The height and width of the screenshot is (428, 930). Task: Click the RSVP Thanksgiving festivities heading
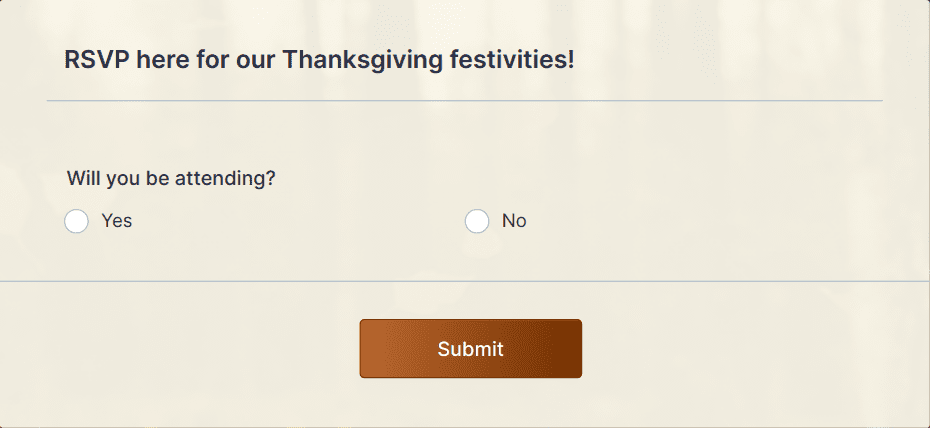[x=319, y=60]
